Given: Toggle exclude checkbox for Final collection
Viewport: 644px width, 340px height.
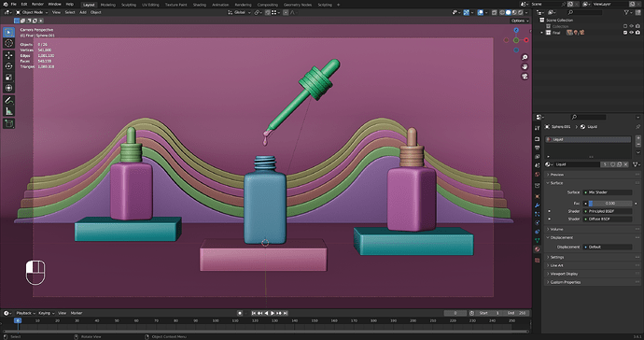Looking at the screenshot, I should point(625,33).
